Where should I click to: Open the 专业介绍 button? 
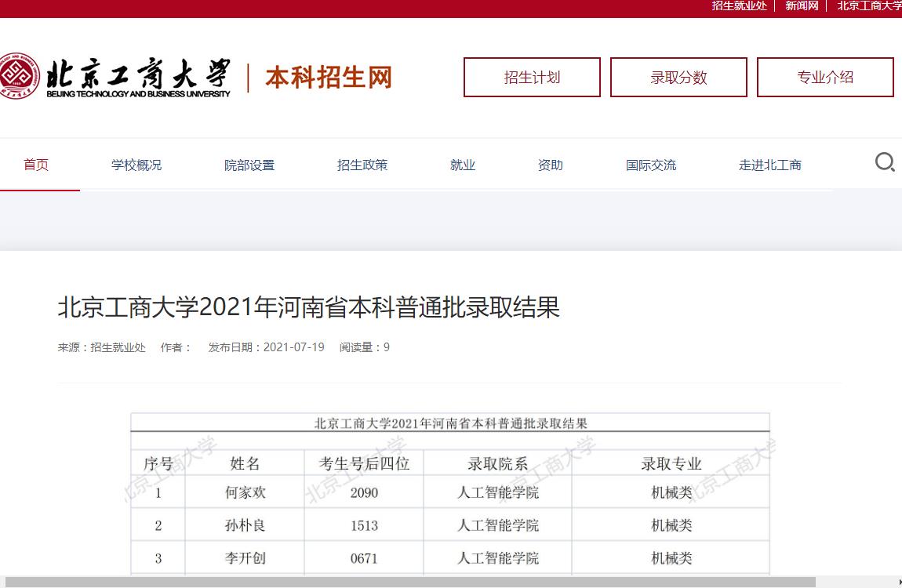tap(825, 77)
